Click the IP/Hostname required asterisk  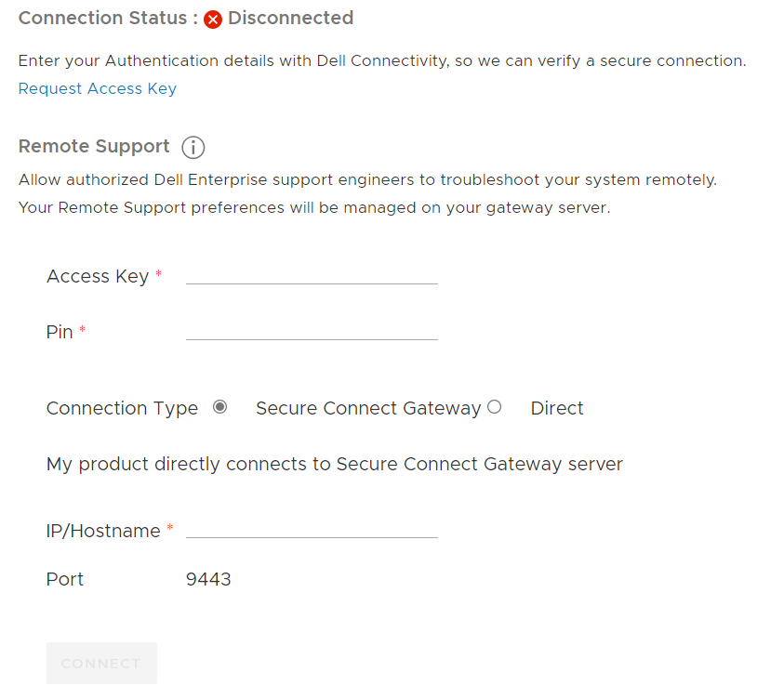click(169, 526)
